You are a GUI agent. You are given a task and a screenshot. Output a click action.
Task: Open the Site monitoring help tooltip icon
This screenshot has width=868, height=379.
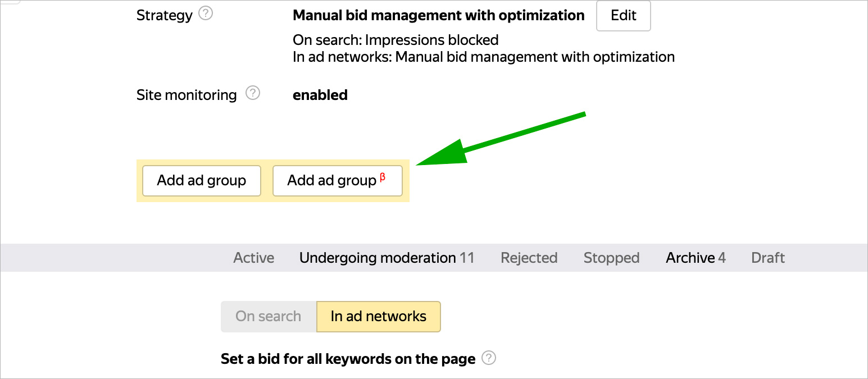tap(253, 93)
